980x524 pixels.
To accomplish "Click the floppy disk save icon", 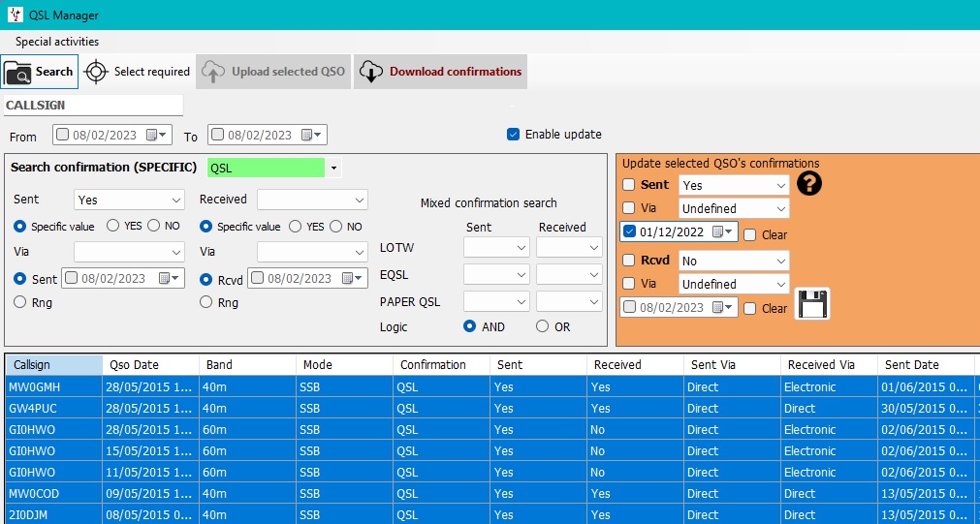I will [x=812, y=304].
